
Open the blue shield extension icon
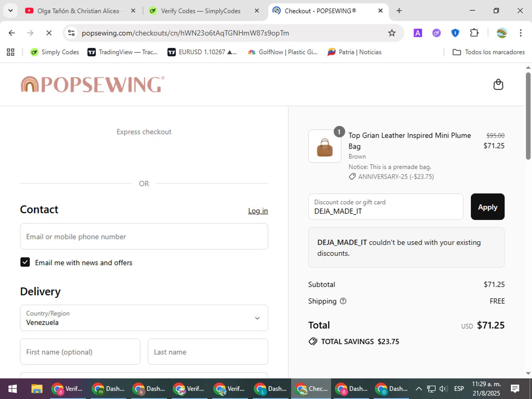coord(455,33)
